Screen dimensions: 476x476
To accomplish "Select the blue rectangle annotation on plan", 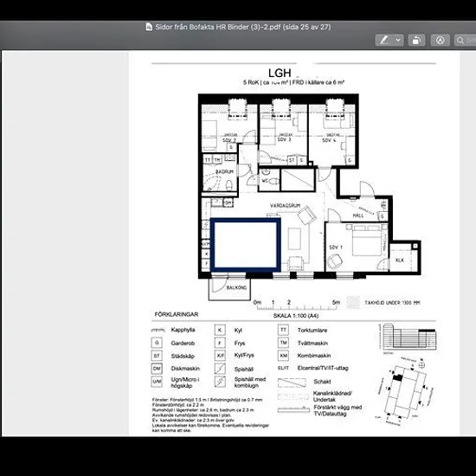I will 245,245.
